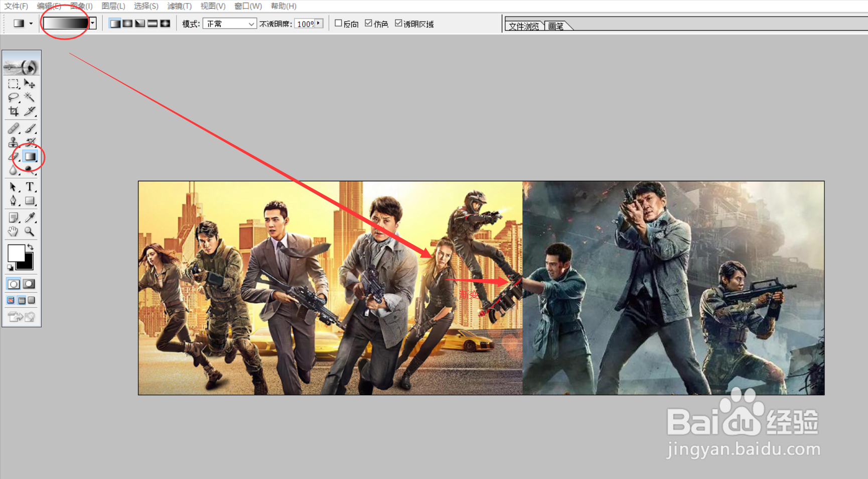Image resolution: width=868 pixels, height=479 pixels.
Task: Toggle the 透明区域 (Transparency) checkbox
Action: (x=398, y=23)
